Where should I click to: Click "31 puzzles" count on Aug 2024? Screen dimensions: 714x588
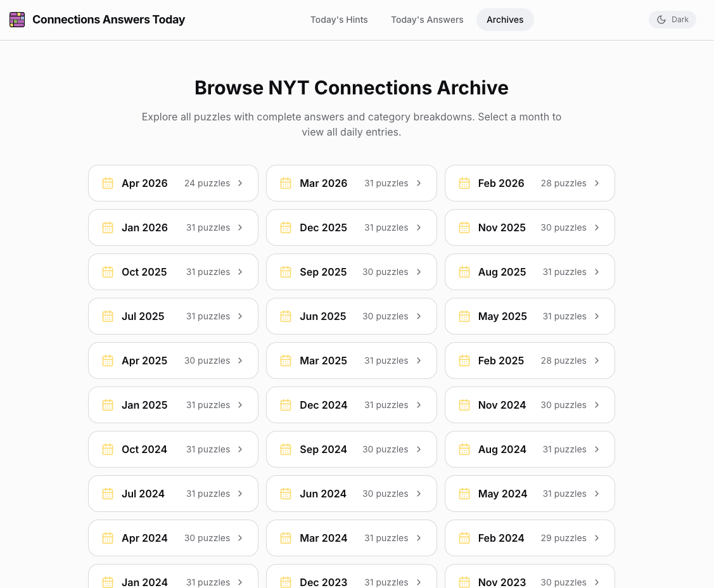(x=564, y=449)
